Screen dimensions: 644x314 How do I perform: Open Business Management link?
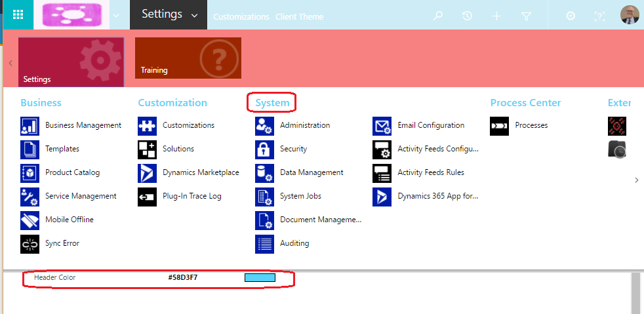coord(83,125)
